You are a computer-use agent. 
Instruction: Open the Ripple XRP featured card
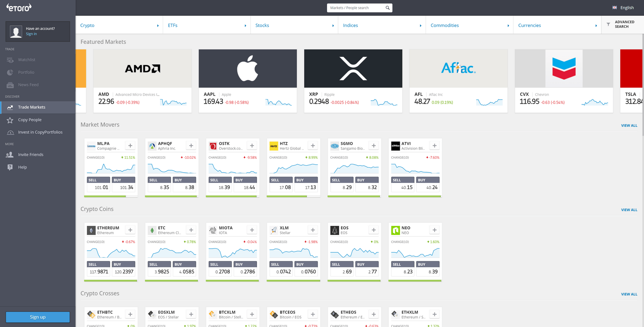click(x=353, y=81)
